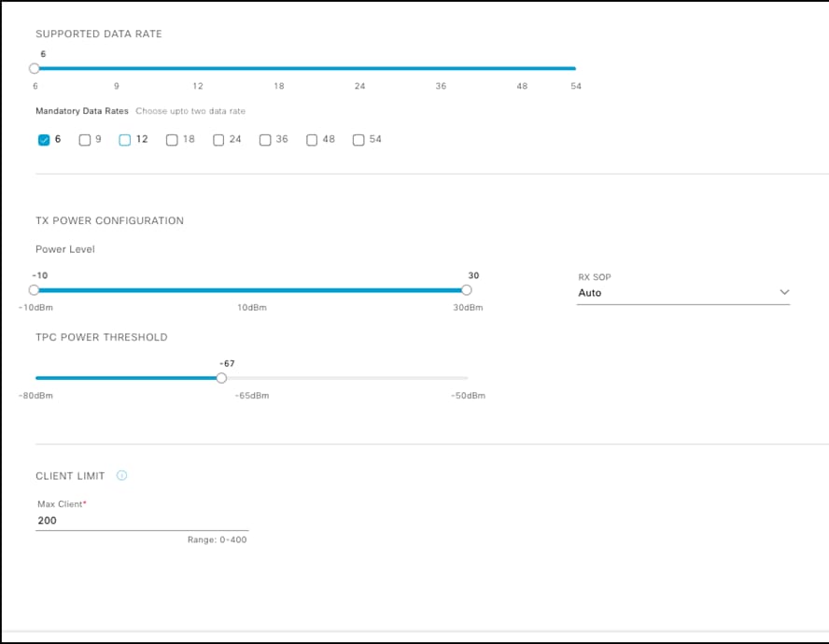Focus the Max Client input field

tap(142, 520)
